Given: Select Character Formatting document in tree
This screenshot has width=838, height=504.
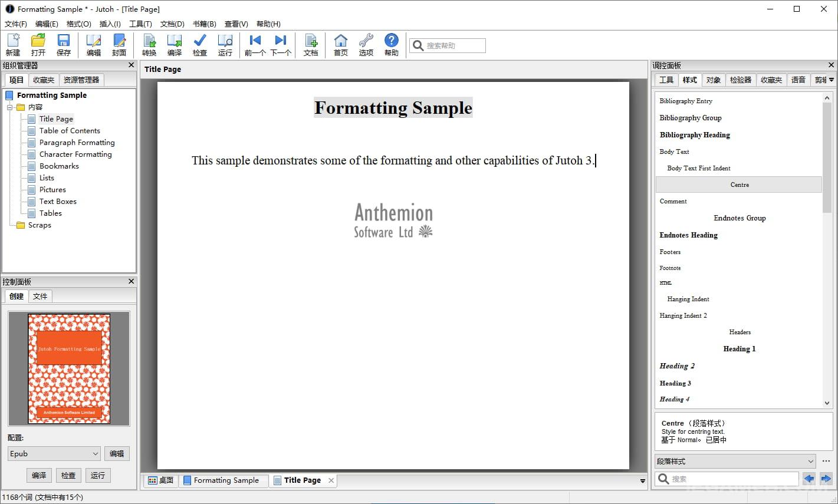Looking at the screenshot, I should click(x=75, y=154).
